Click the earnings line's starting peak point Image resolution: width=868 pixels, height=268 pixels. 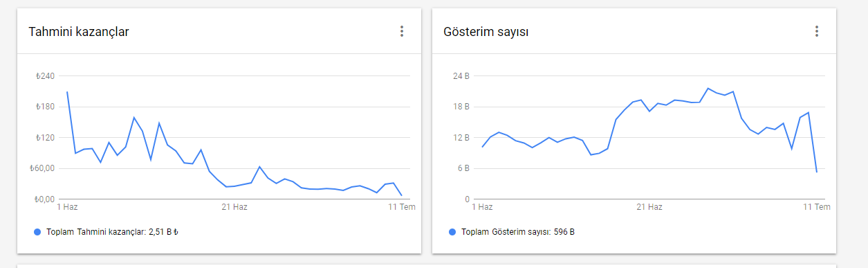[x=67, y=91]
